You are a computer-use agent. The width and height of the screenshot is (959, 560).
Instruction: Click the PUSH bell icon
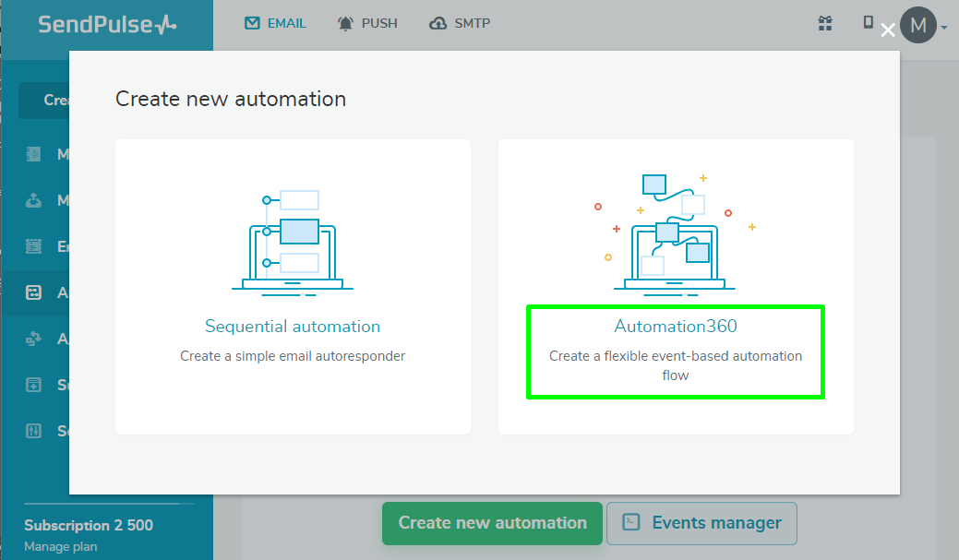tap(345, 23)
